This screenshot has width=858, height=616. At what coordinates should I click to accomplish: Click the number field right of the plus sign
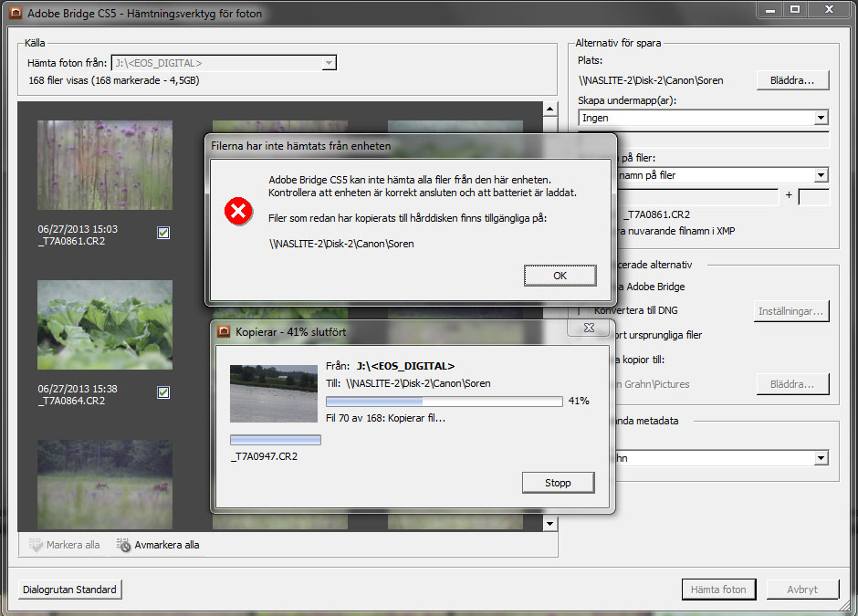[813, 197]
